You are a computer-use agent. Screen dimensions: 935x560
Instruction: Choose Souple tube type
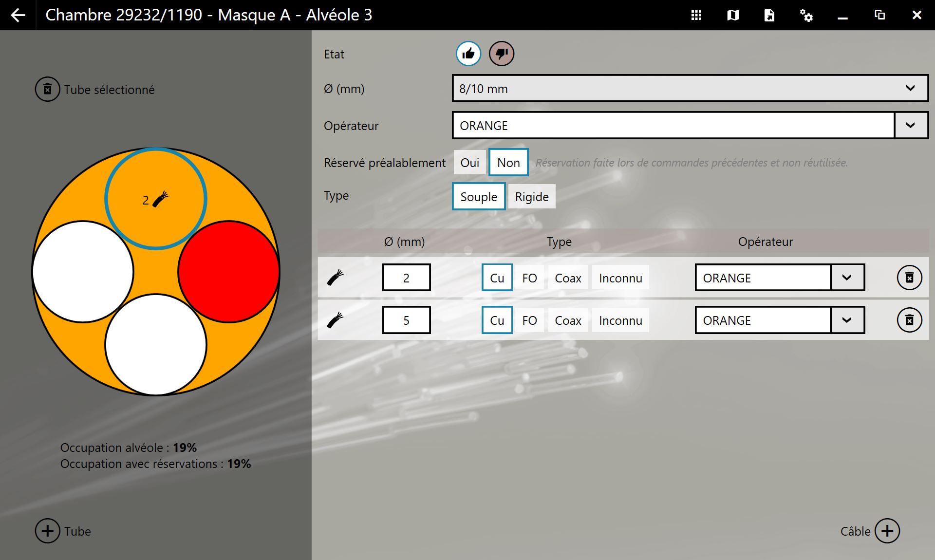(x=479, y=196)
